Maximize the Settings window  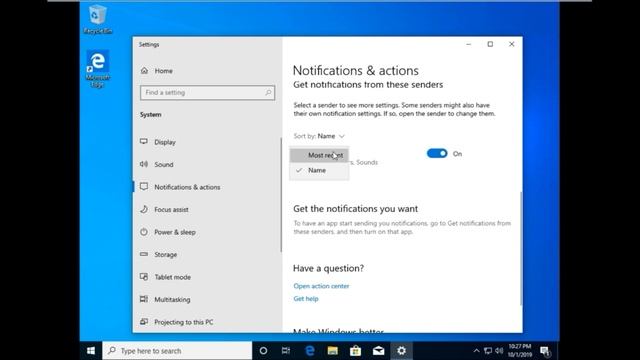click(x=490, y=44)
